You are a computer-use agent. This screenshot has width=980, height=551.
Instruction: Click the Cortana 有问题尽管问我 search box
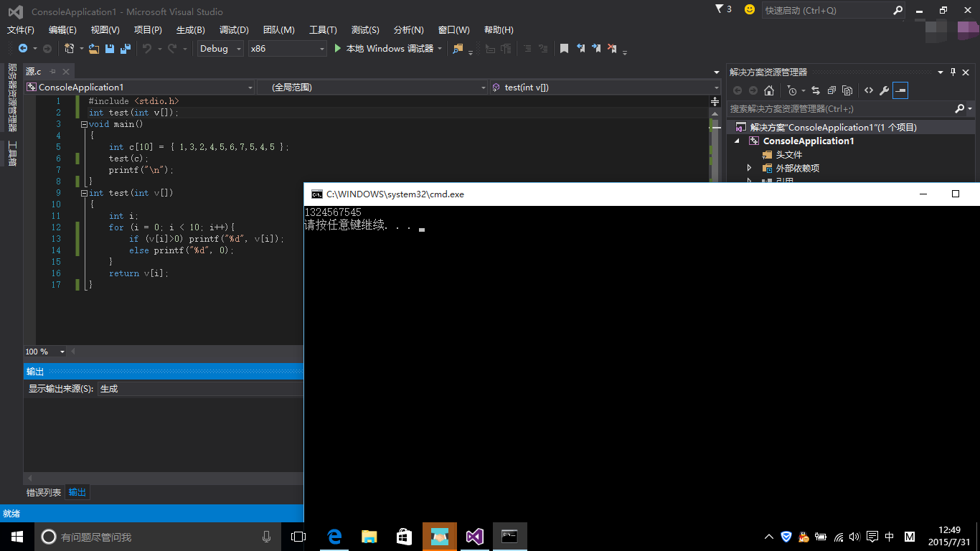pos(158,537)
